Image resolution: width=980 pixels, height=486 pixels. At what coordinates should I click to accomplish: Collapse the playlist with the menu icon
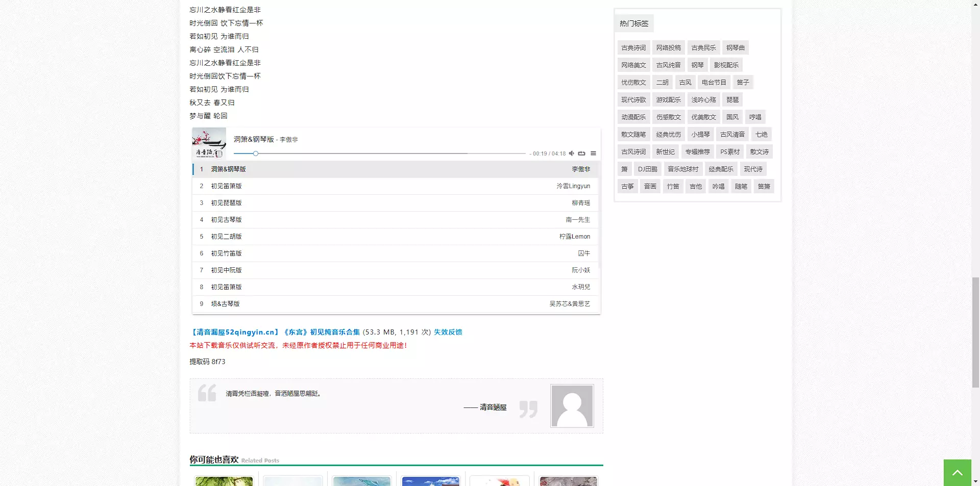tap(593, 154)
